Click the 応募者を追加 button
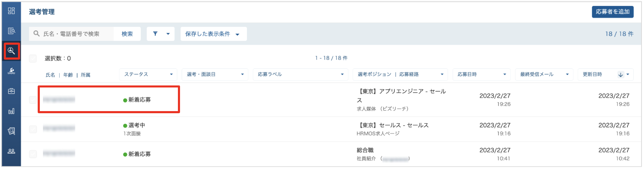 613,12
